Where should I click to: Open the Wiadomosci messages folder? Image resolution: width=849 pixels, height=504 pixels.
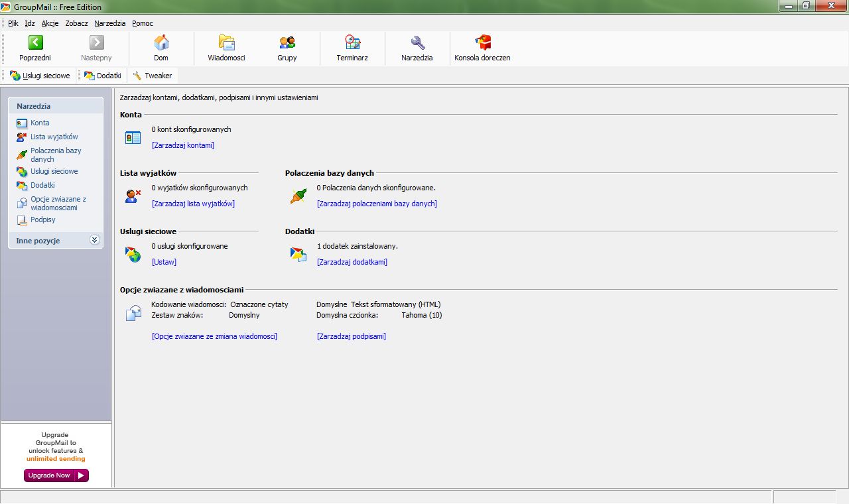click(x=227, y=49)
